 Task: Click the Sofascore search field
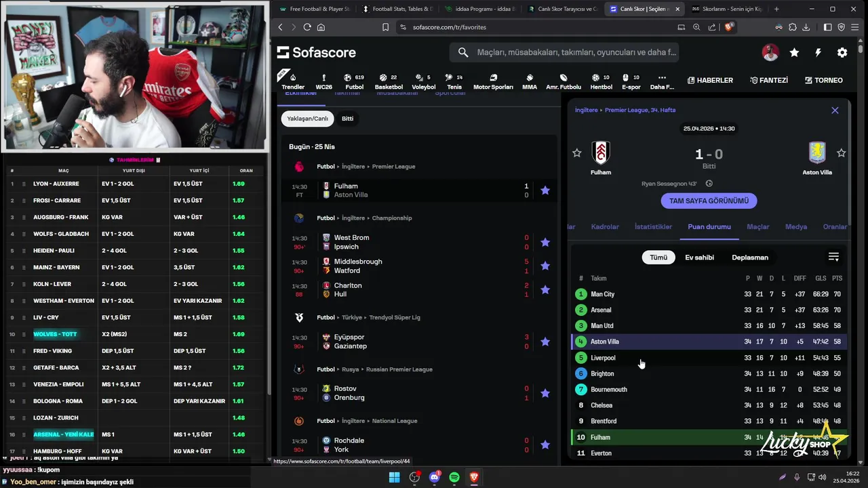tap(565, 52)
